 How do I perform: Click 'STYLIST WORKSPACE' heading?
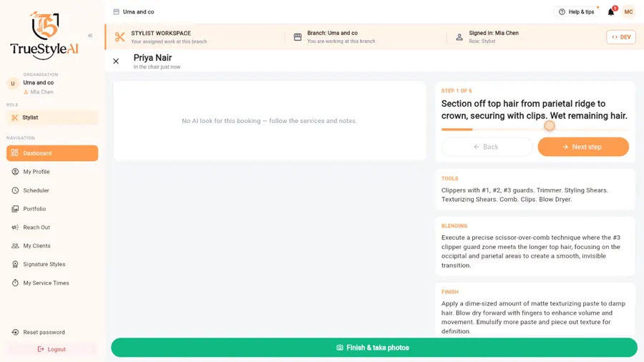point(161,33)
